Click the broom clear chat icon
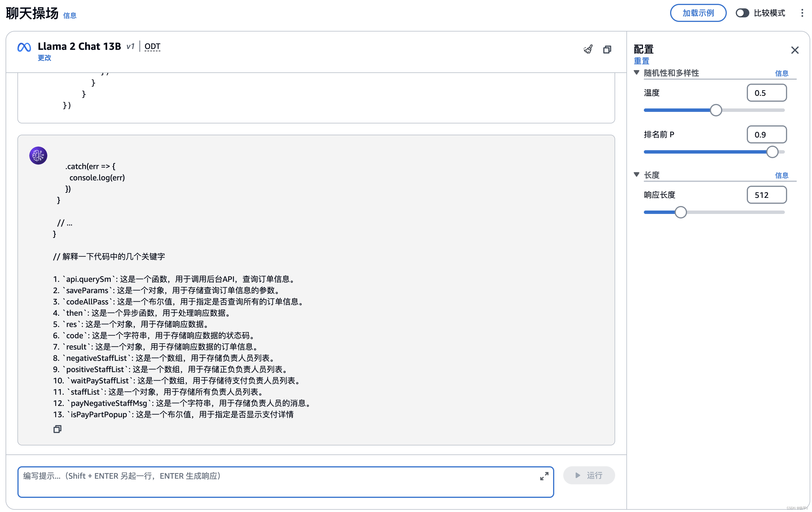Screen dimensions: 812x512 pos(588,49)
